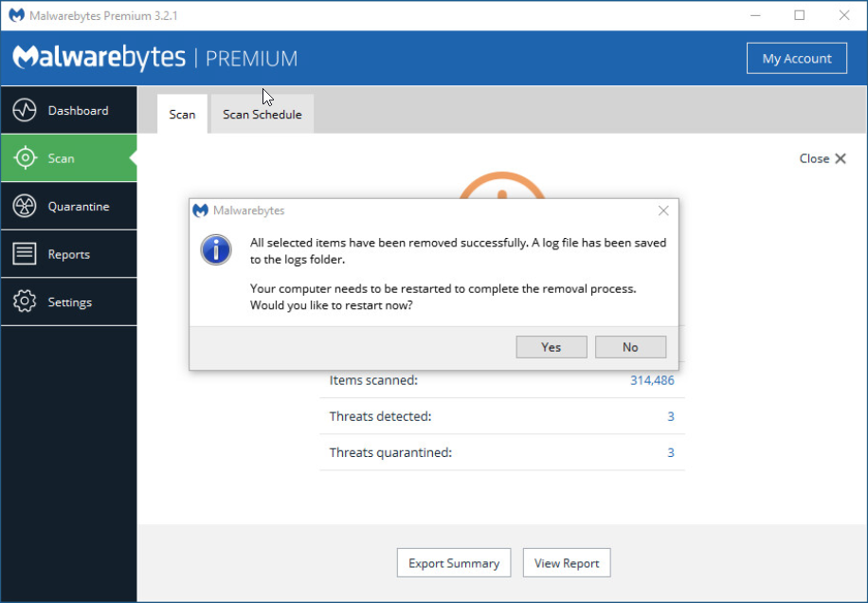Click 'Would you like to restart now?' text

pos(332,305)
